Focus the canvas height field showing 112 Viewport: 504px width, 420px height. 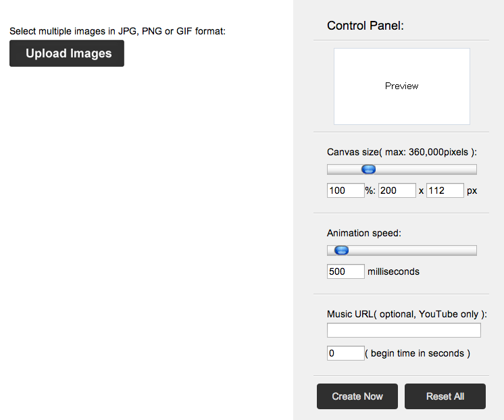(x=445, y=190)
